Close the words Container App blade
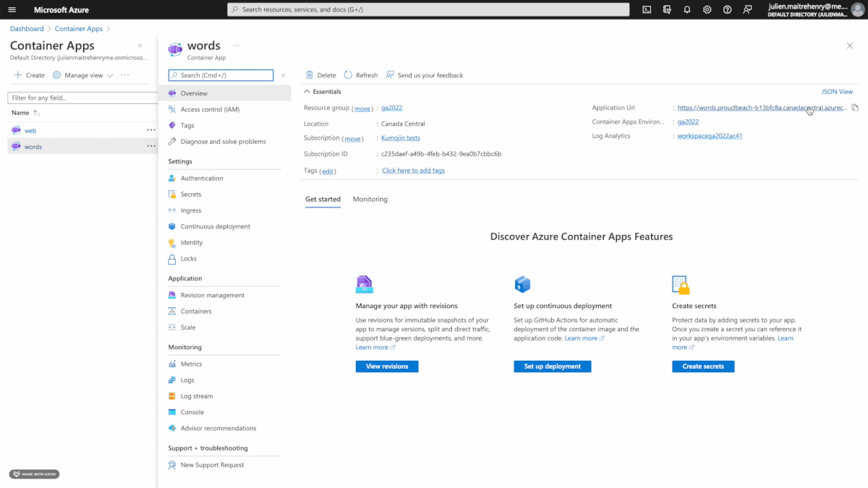This screenshot has height=488, width=868. (850, 46)
